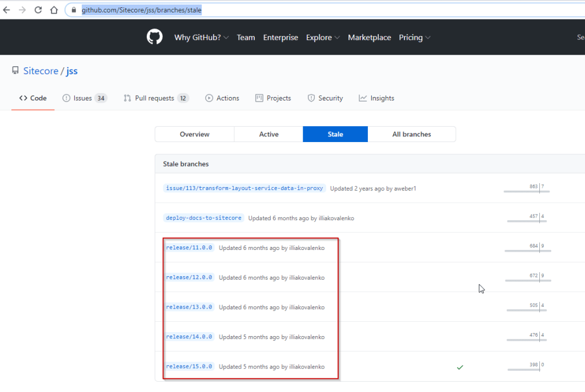Click the browser forward arrow
Image resolution: width=585 pixels, height=392 pixels.
click(22, 10)
